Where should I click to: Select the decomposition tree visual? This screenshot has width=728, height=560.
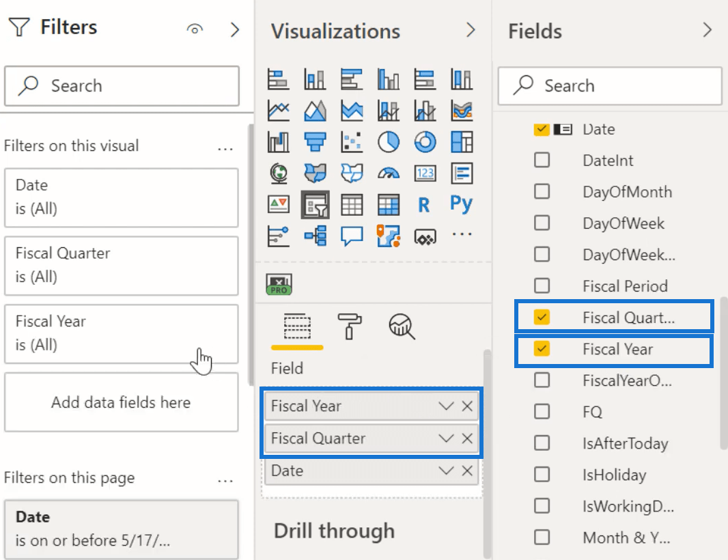coord(315,236)
